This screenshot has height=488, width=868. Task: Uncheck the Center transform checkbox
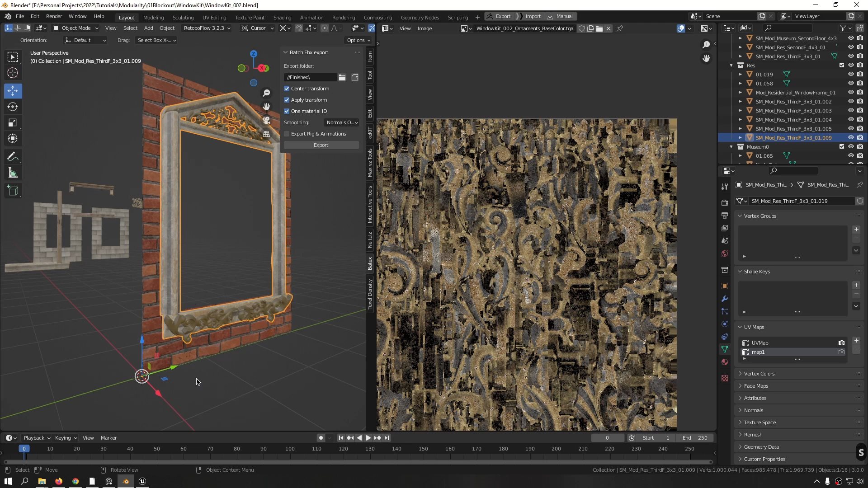[x=287, y=89]
